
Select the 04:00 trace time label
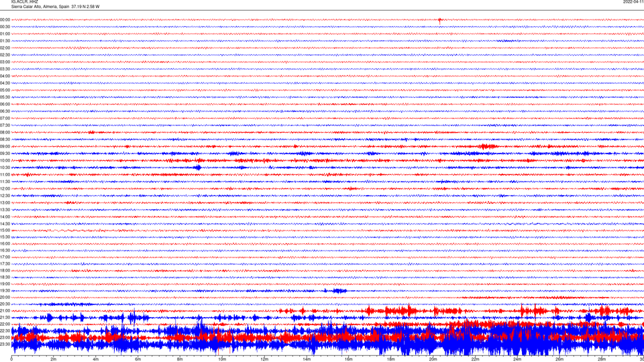[5, 76]
